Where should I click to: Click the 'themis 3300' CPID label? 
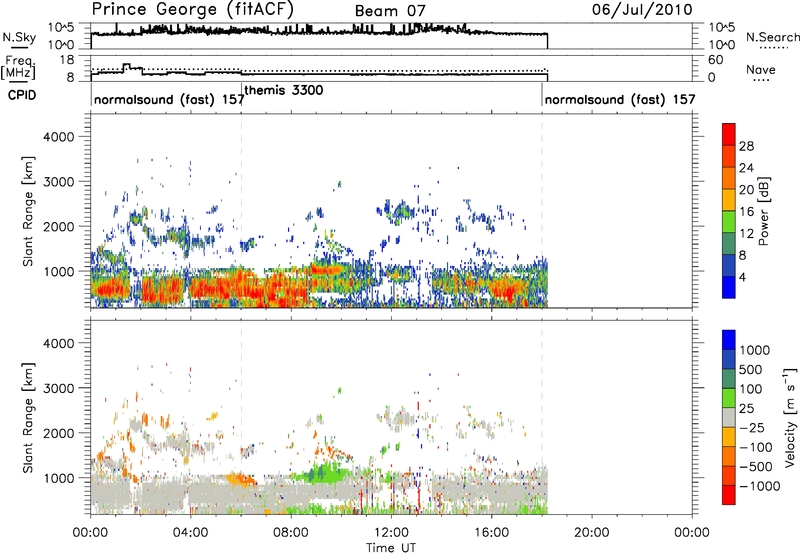point(284,90)
